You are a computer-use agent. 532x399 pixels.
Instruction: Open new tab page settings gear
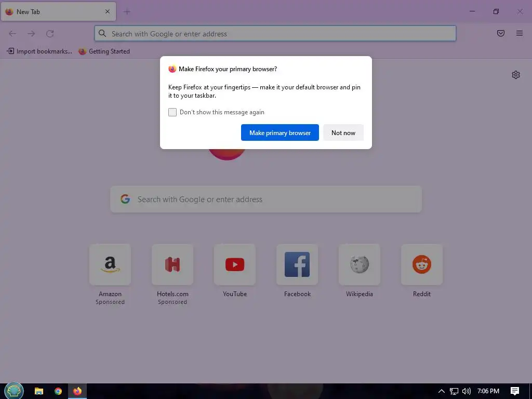click(x=516, y=75)
